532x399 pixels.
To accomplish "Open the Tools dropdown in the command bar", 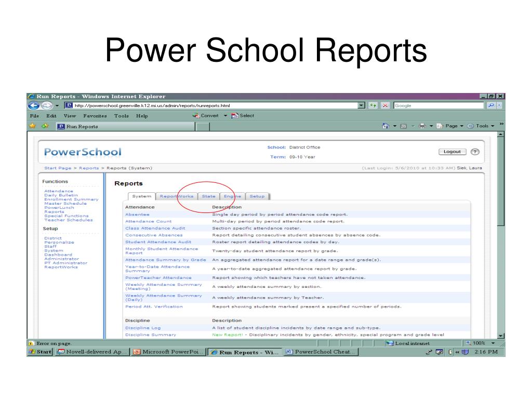I will (x=481, y=126).
